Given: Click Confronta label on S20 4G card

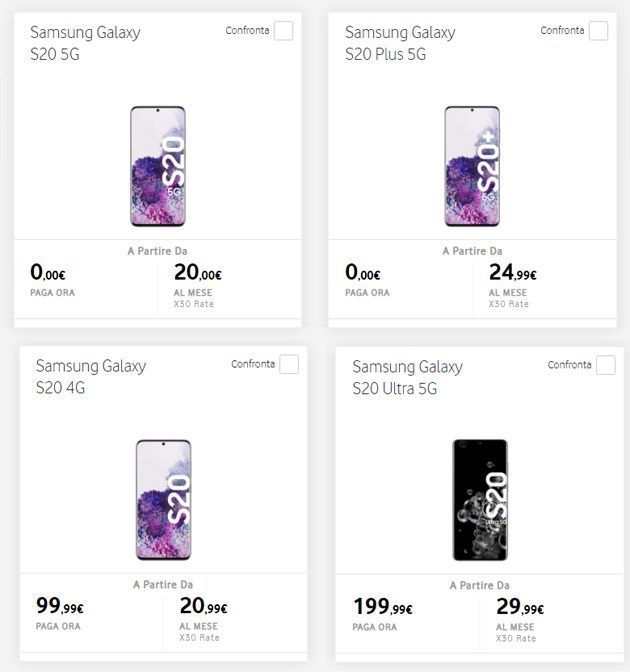Looking at the screenshot, I should 253,364.
